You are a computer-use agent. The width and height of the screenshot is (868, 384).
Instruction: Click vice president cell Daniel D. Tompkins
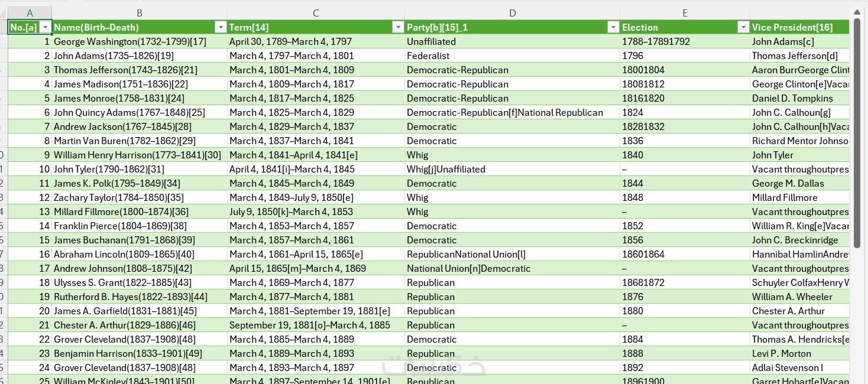[x=799, y=98]
